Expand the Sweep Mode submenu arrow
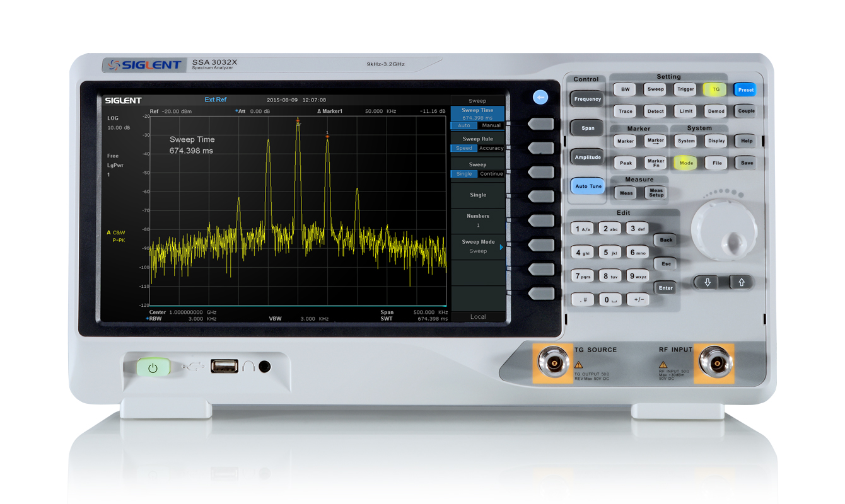This screenshot has width=845, height=504. [501, 247]
